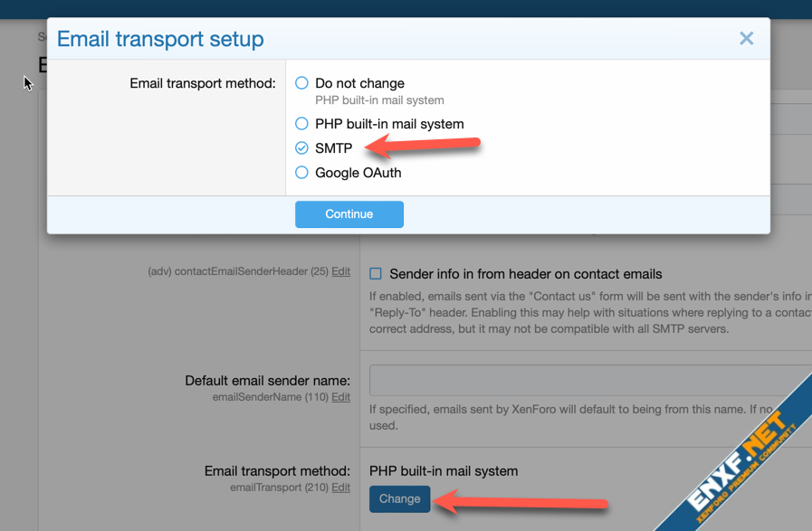The height and width of the screenshot is (531, 812).
Task: Open Edit link for emailTransport option
Action: pos(340,488)
